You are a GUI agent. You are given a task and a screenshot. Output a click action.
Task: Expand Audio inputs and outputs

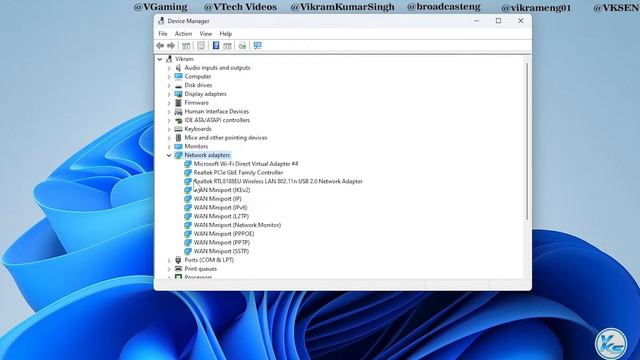tap(169, 68)
